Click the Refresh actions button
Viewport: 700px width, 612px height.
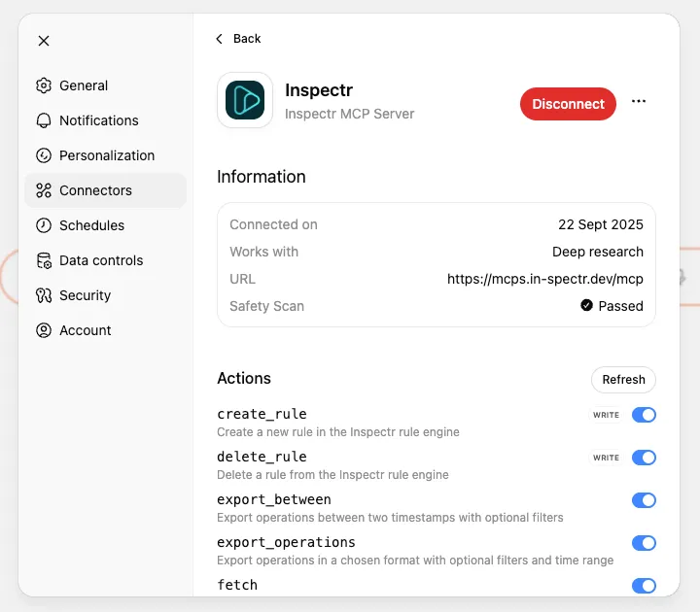(623, 380)
